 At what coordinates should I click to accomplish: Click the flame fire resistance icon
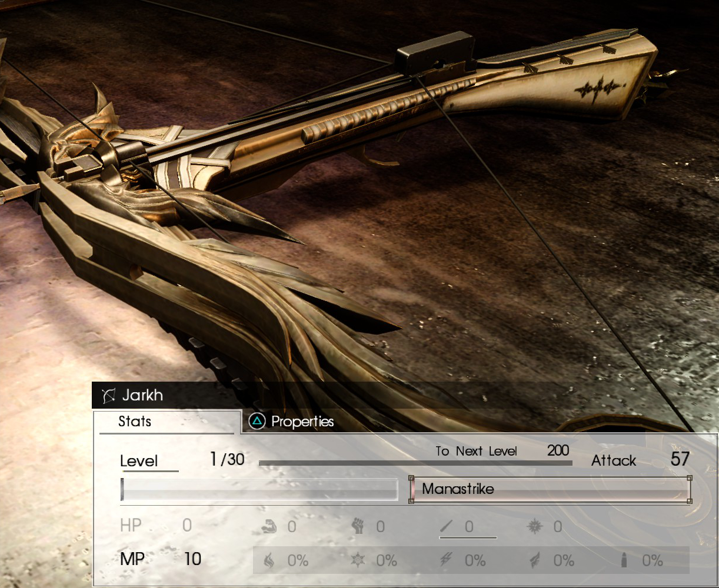269,560
